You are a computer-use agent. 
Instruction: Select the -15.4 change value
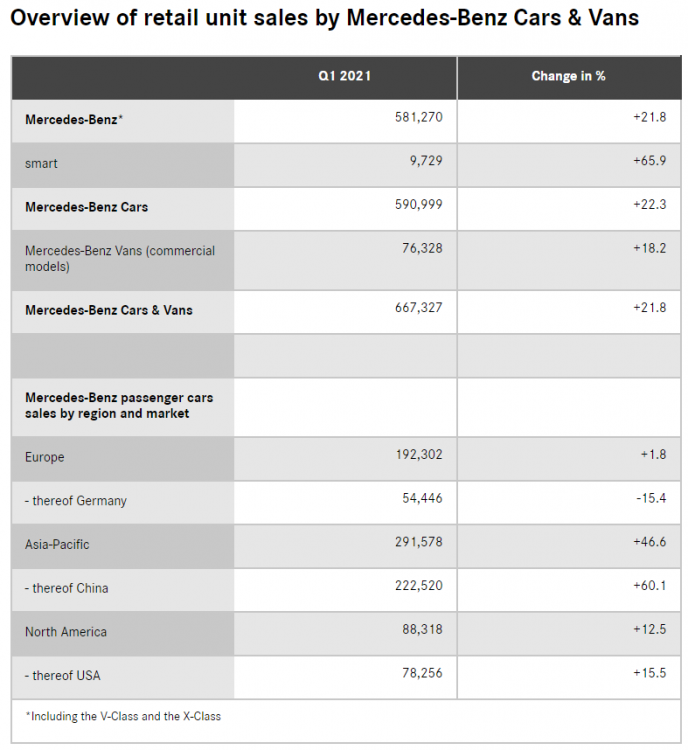(x=650, y=498)
